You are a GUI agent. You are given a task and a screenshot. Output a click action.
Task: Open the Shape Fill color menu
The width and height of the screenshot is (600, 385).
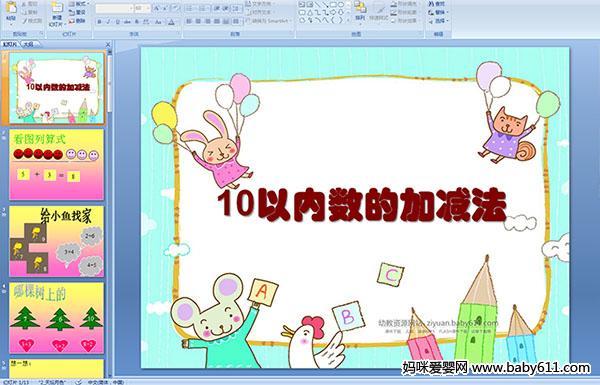pos(405,4)
